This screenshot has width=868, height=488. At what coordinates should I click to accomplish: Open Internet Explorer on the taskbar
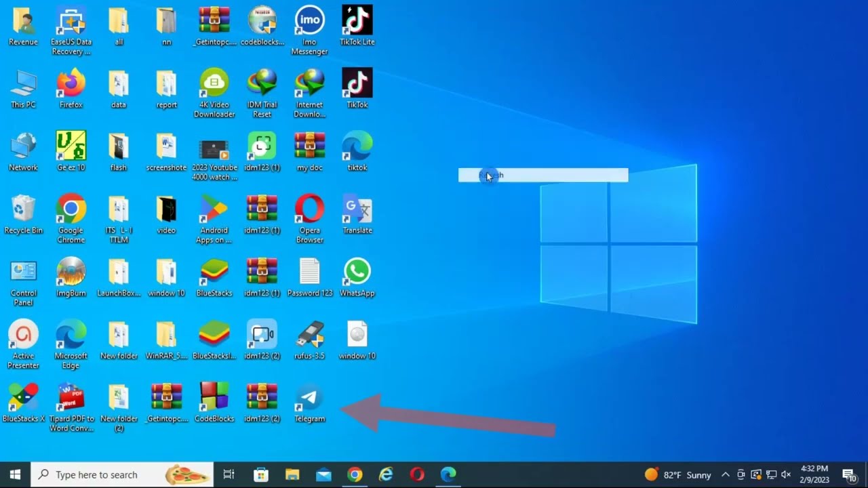386,474
